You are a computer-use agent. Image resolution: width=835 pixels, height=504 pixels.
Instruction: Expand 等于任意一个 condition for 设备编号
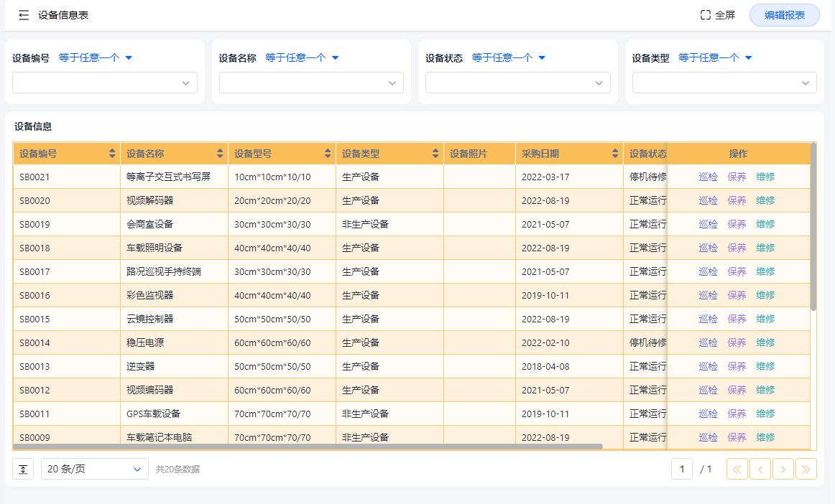[96, 57]
